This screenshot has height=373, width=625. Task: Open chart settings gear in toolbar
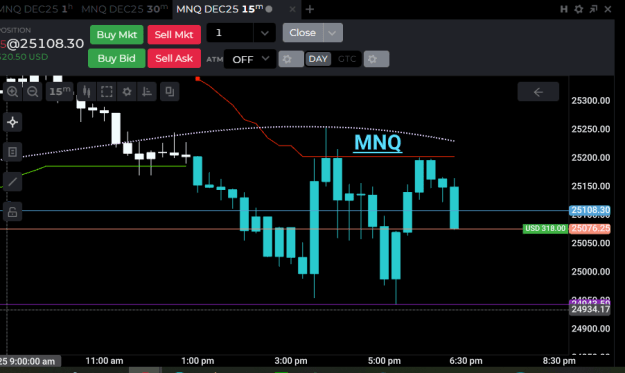(x=127, y=92)
